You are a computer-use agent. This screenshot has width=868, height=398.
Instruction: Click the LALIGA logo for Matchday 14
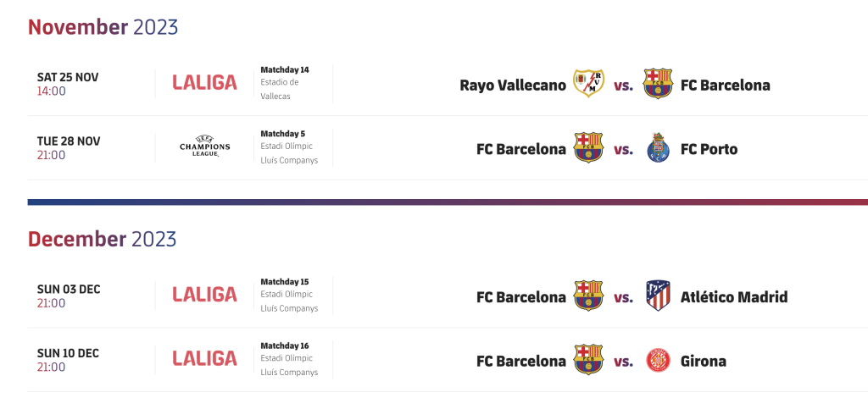(x=205, y=83)
